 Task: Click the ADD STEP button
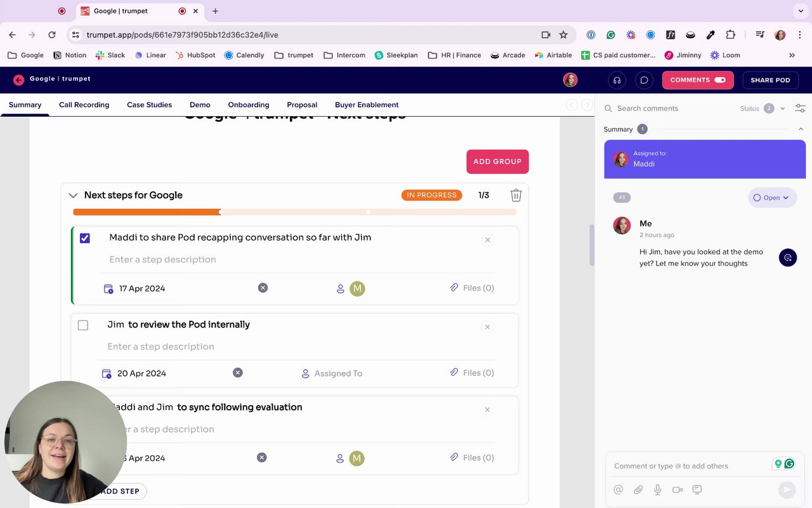point(118,491)
